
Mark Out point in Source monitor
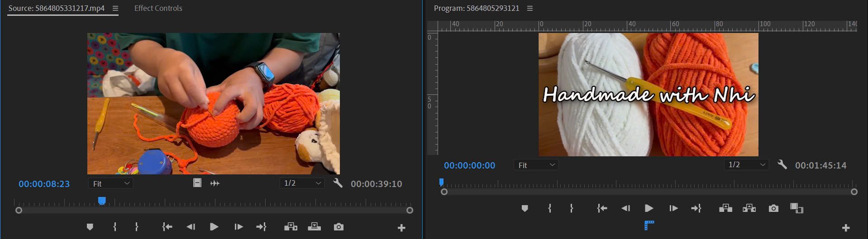pos(137,227)
